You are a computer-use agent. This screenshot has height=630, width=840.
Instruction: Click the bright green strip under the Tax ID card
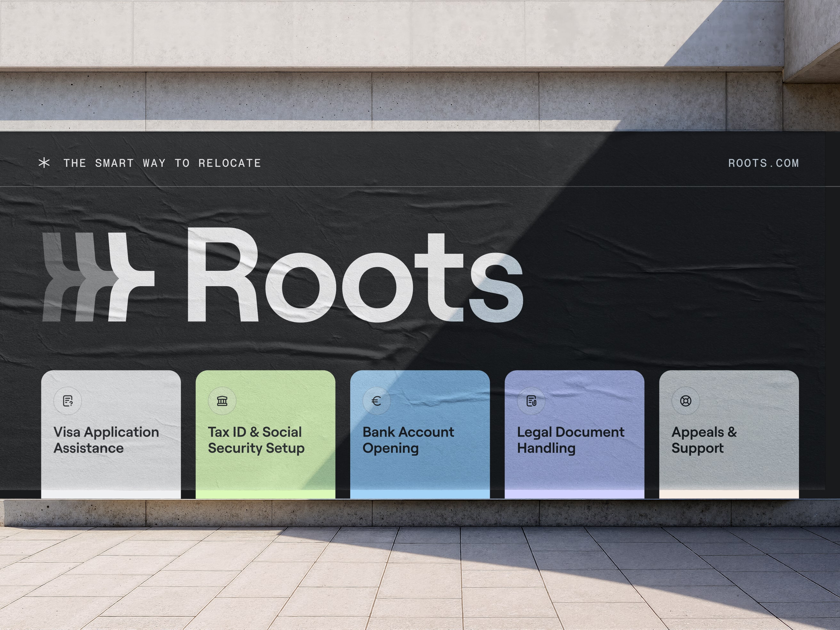click(x=265, y=495)
